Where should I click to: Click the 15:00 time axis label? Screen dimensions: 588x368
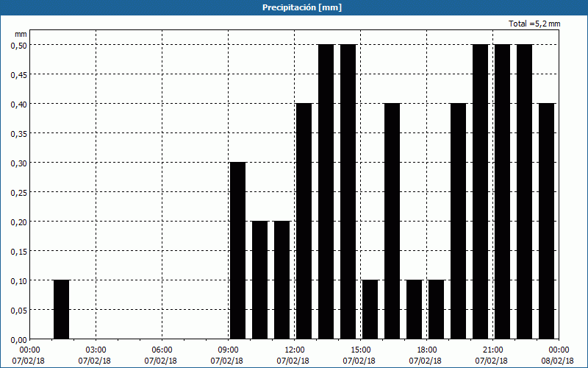pyautogui.click(x=361, y=350)
